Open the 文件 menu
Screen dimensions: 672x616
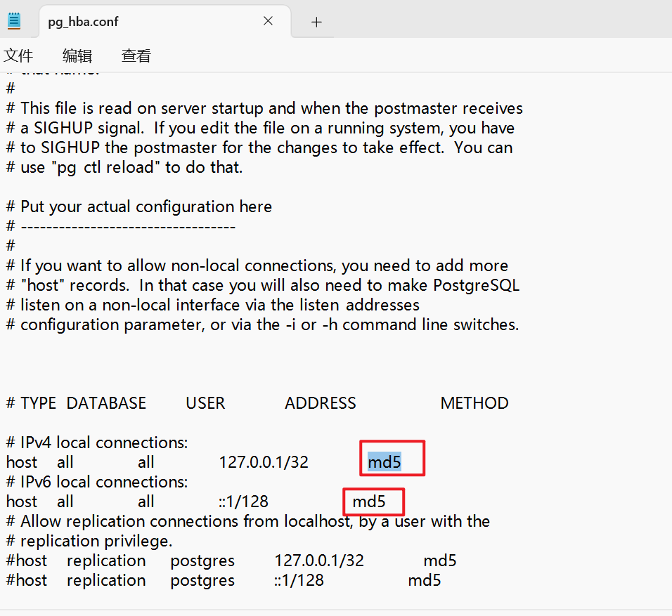(18, 55)
